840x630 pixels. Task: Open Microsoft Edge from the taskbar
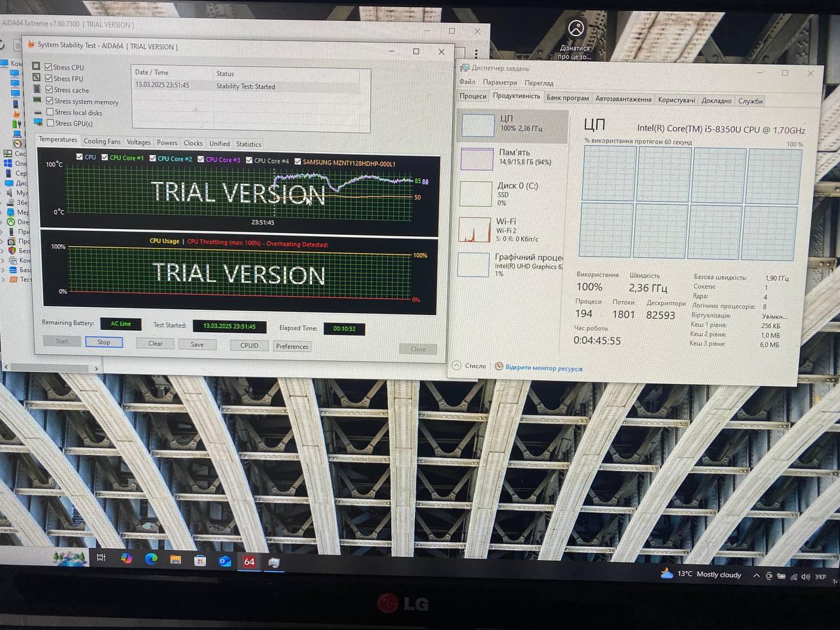151,559
